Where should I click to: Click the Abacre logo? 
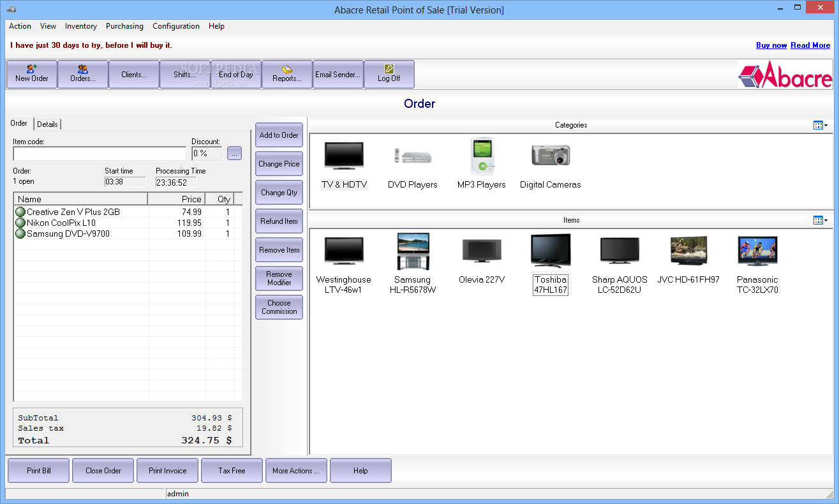(x=785, y=74)
